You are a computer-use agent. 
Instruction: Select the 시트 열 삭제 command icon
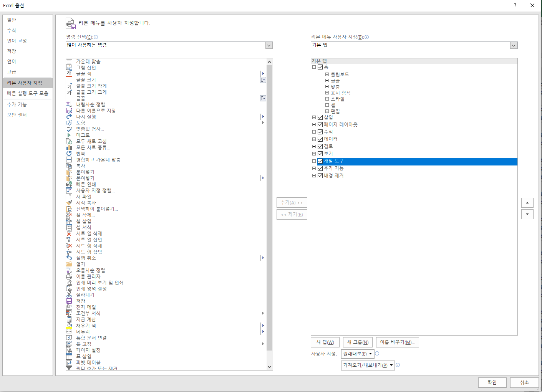coord(69,233)
